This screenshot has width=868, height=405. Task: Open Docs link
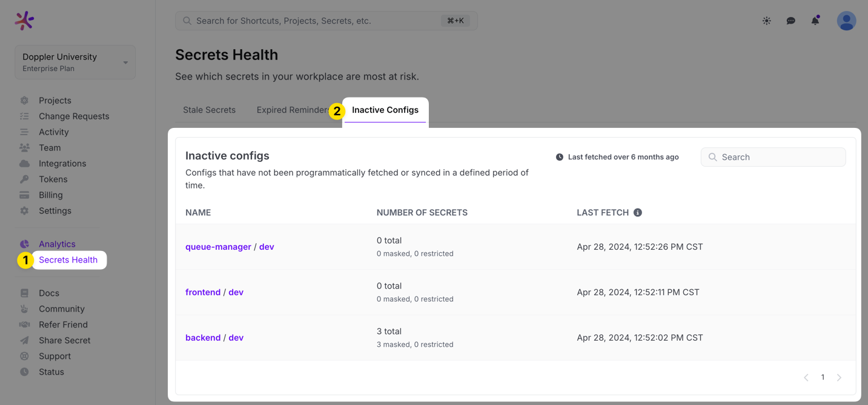coord(49,293)
